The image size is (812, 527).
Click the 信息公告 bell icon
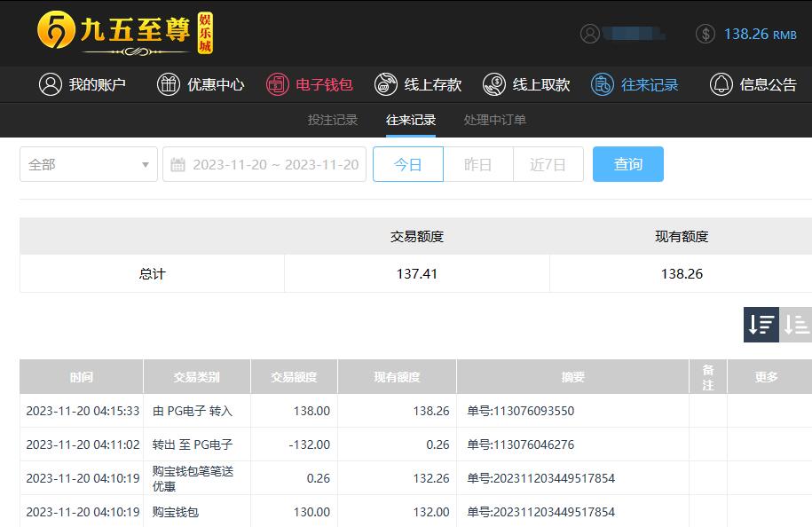tap(721, 84)
